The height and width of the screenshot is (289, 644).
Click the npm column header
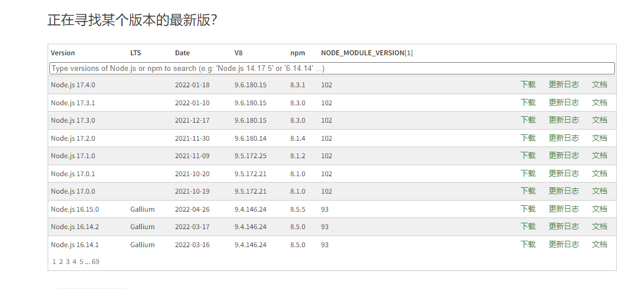pyautogui.click(x=297, y=53)
